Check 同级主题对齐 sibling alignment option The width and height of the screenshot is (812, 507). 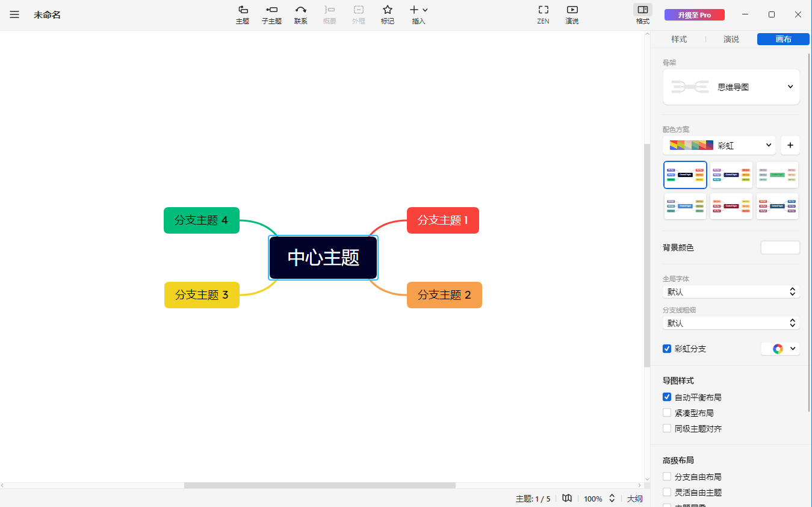click(667, 428)
